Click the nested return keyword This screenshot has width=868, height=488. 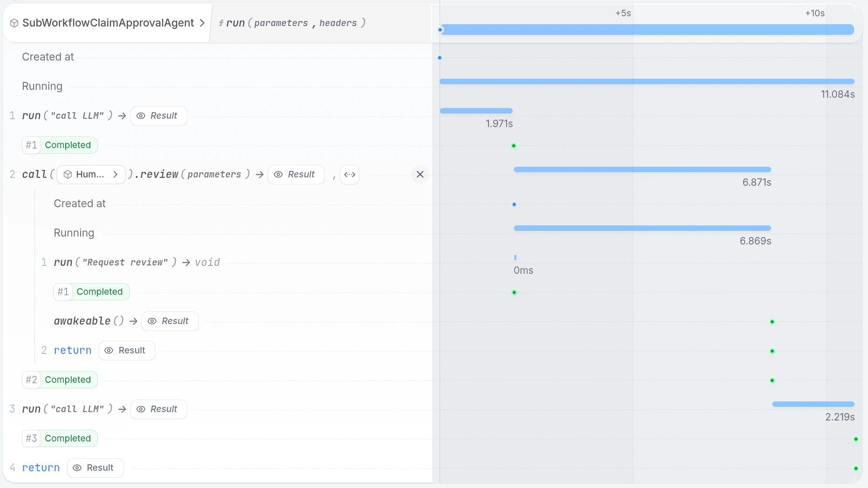(x=73, y=350)
